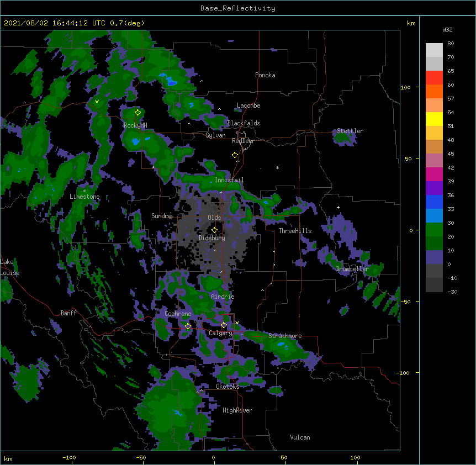The height and width of the screenshot is (465, 476).
Task: Click the white asterisk marker above Limestone
Action: (x=84, y=191)
